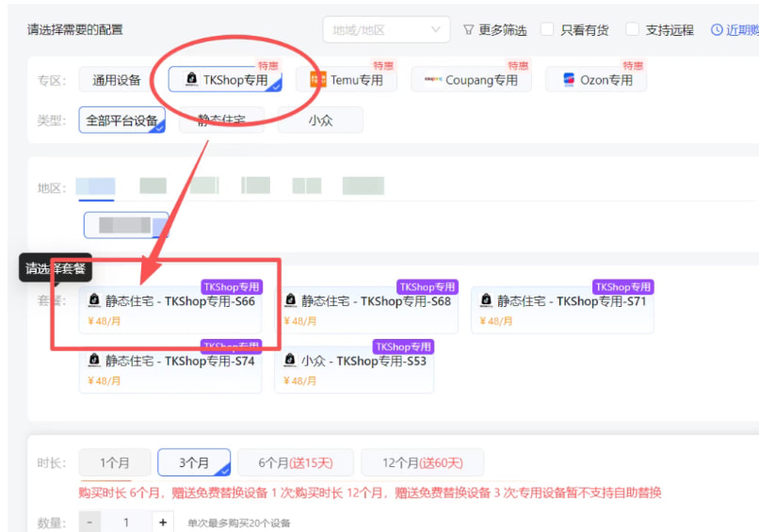Switch to the Temu专用 zone
Image resolution: width=759 pixels, height=532 pixels.
(347, 79)
